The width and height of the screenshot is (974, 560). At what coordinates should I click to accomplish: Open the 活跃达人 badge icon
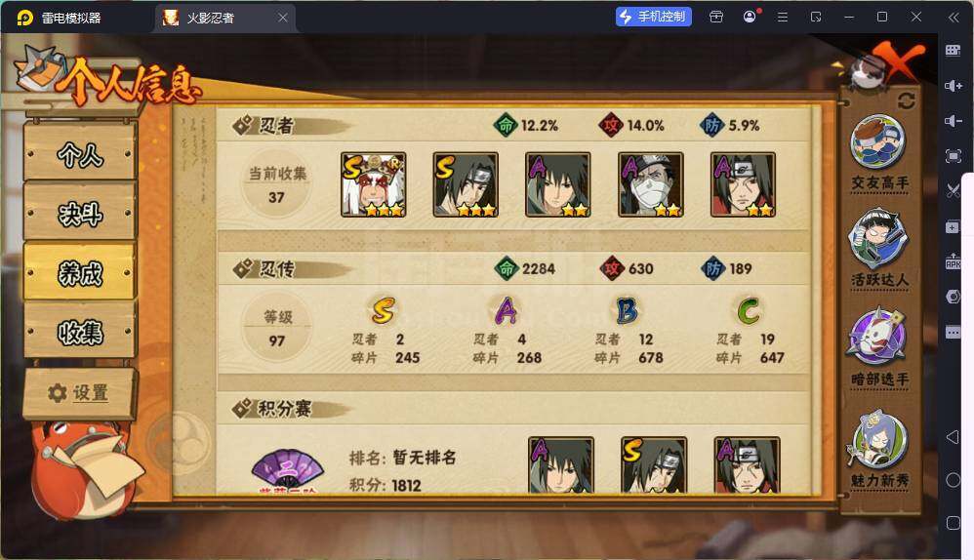877,239
